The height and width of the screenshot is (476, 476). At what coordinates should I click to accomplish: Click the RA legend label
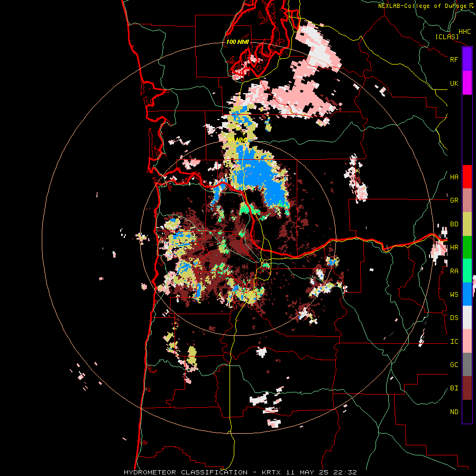[x=454, y=271]
